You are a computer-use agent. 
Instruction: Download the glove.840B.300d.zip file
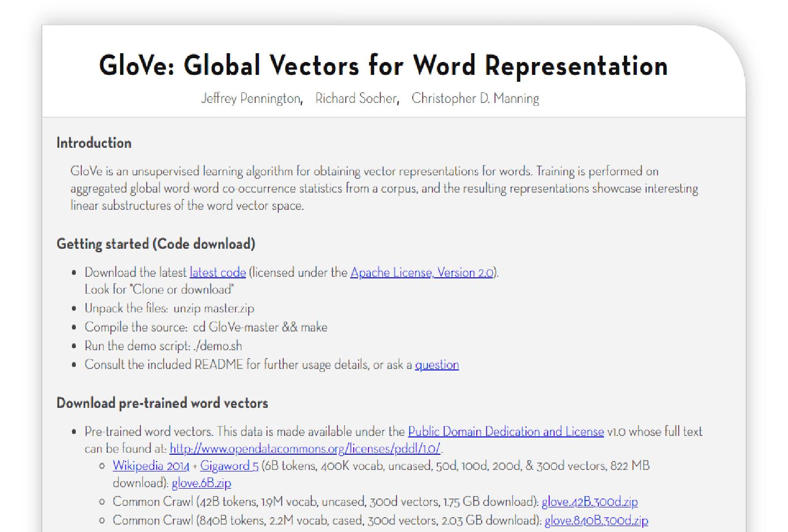(x=596, y=520)
